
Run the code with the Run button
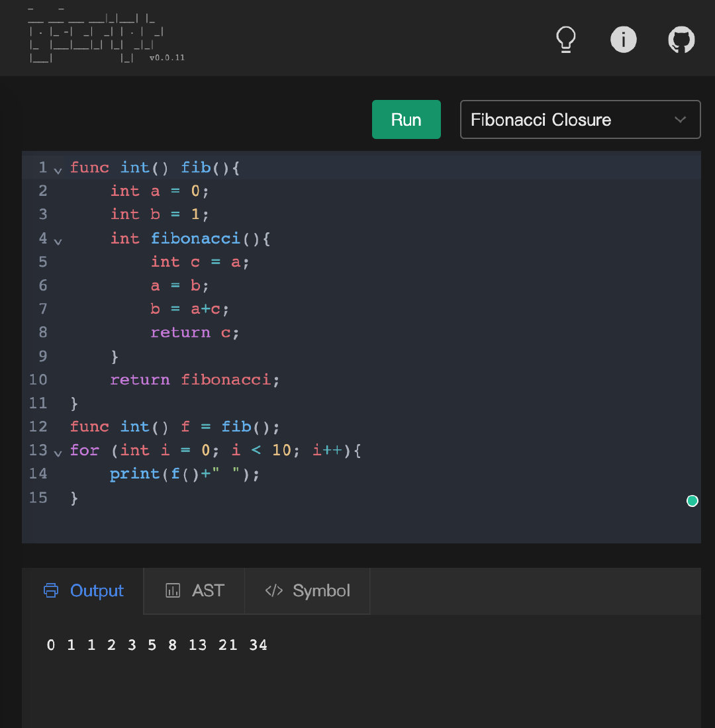click(406, 120)
